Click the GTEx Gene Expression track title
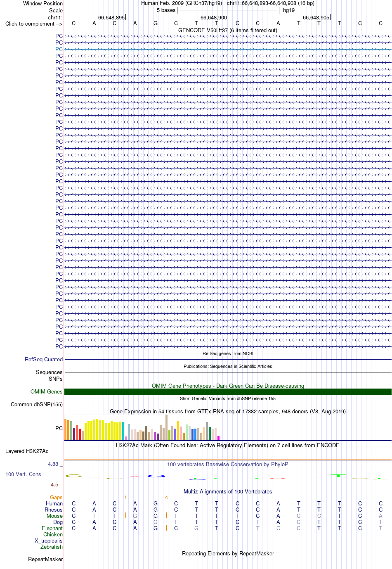 [228, 412]
